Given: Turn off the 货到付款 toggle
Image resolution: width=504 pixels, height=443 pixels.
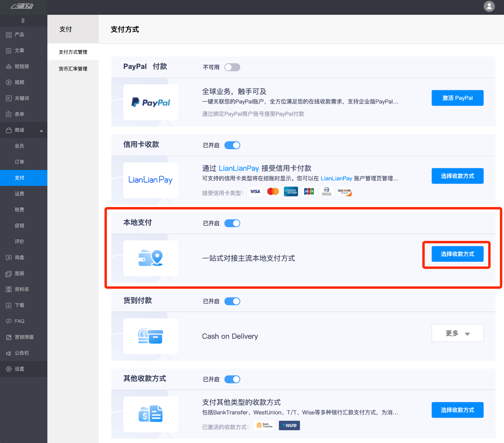Looking at the screenshot, I should (x=232, y=301).
